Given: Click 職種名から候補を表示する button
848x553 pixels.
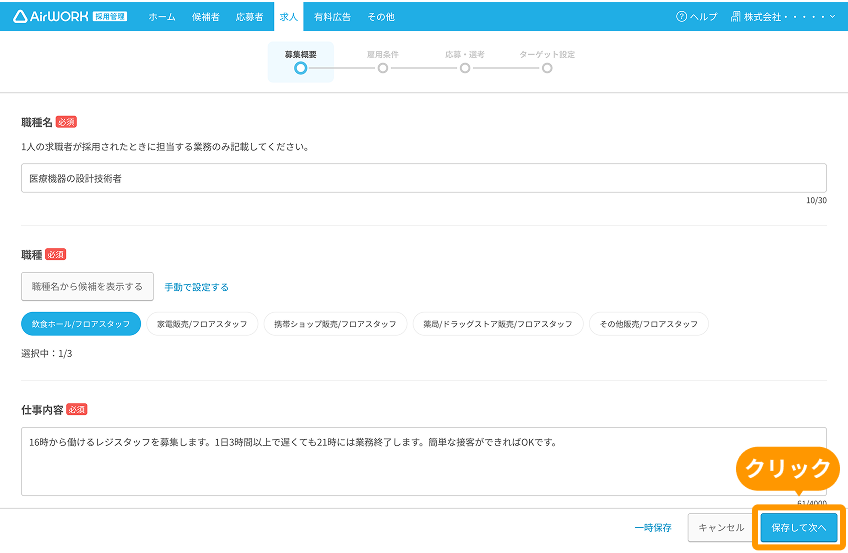Looking at the screenshot, I should pos(87,287).
